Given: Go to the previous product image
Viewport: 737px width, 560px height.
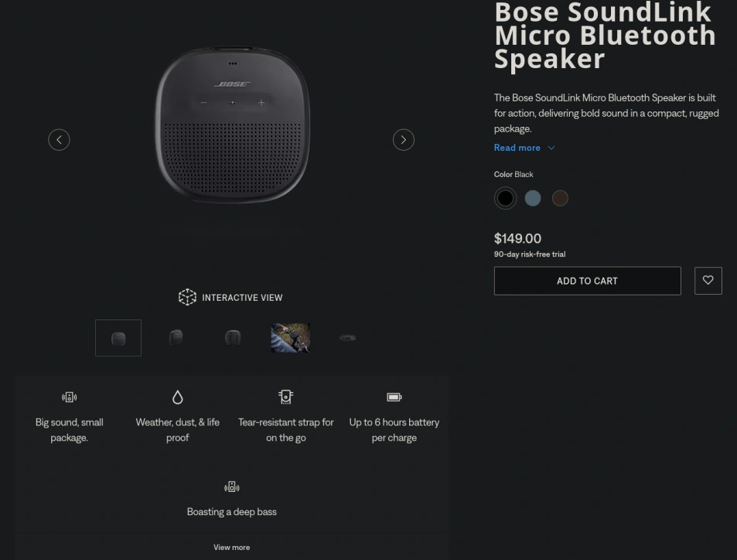Looking at the screenshot, I should point(59,140).
